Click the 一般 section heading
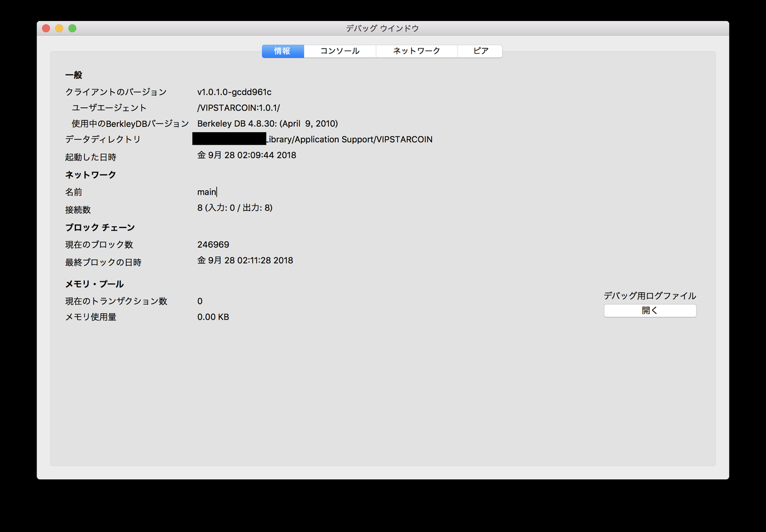 [x=74, y=75]
